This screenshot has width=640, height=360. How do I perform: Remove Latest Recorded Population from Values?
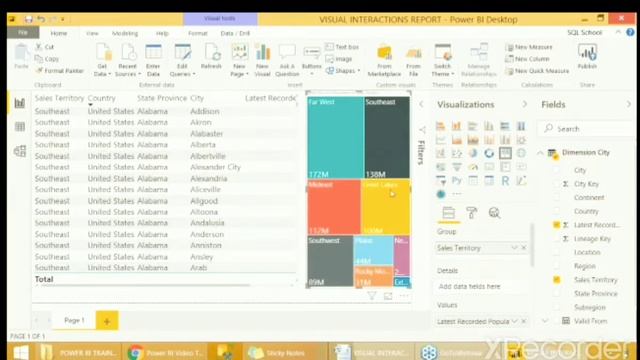(524, 321)
